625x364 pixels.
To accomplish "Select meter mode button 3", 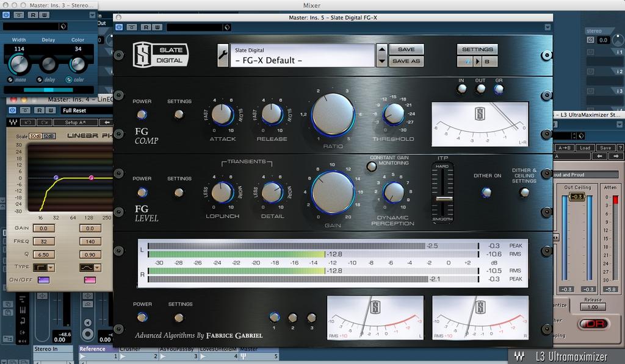I will [311, 318].
